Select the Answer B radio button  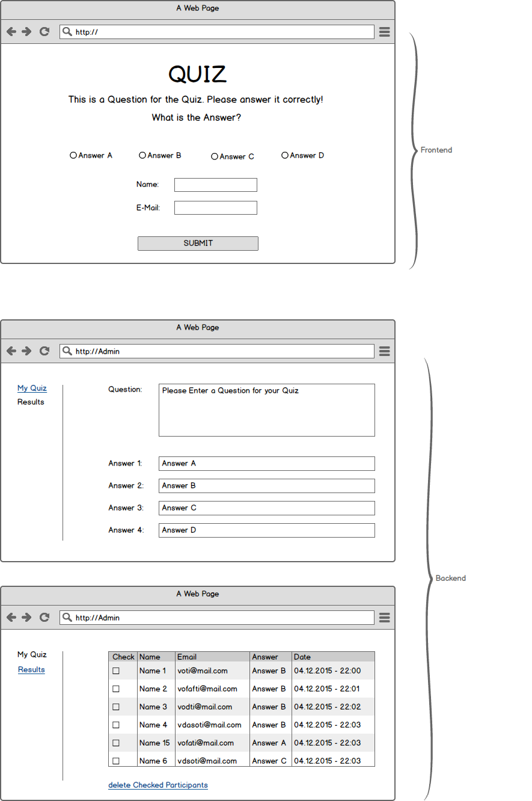tap(142, 155)
